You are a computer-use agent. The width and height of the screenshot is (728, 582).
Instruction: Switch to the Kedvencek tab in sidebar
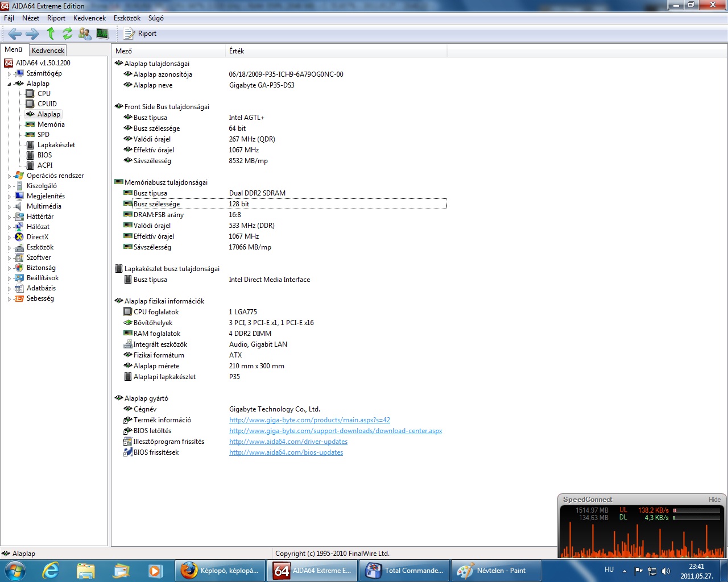click(48, 51)
